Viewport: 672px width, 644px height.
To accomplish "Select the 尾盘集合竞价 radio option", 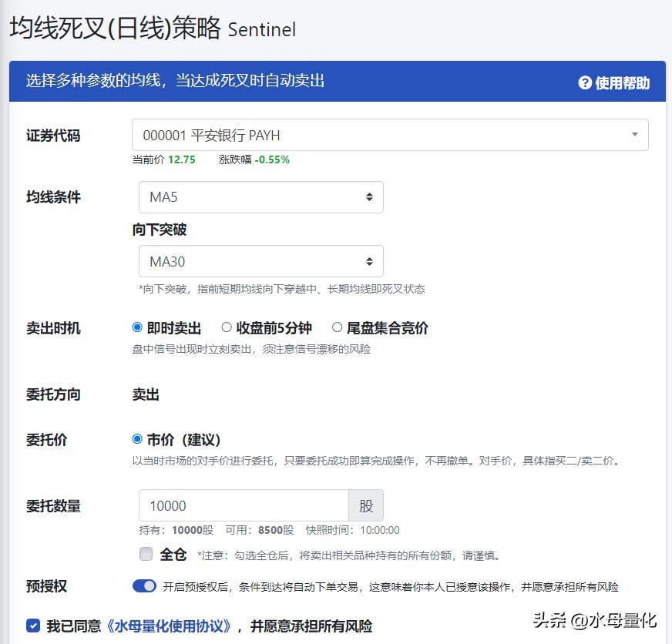I will (337, 327).
